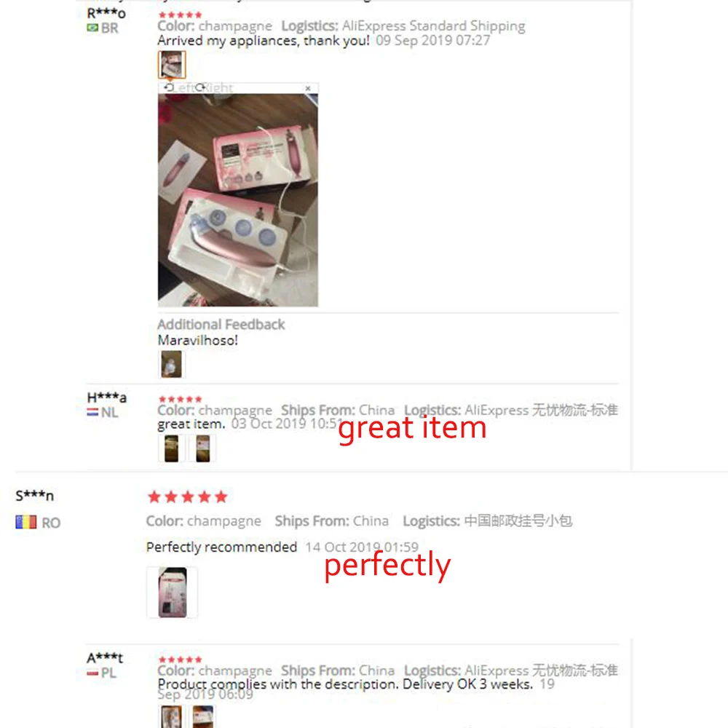Image resolution: width=728 pixels, height=728 pixels.
Task: Open the Additional Feedback thumbnail under Maravilhoso
Action: 171,364
